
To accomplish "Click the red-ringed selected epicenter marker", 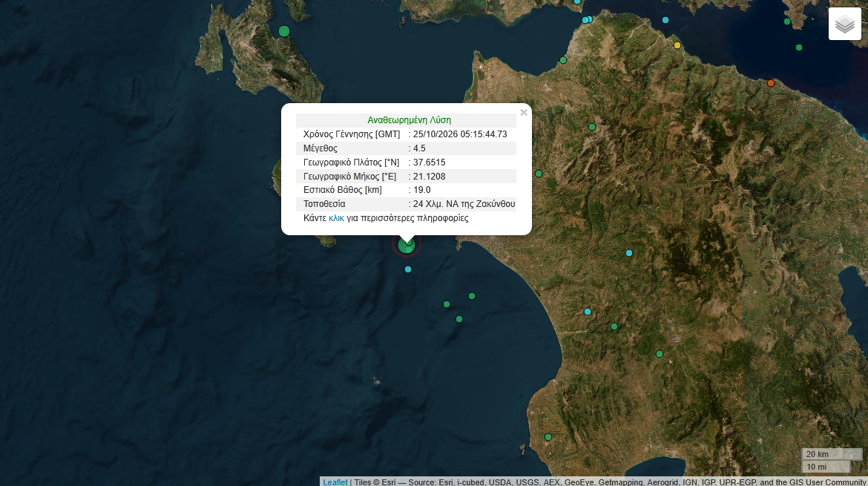I will 407,245.
